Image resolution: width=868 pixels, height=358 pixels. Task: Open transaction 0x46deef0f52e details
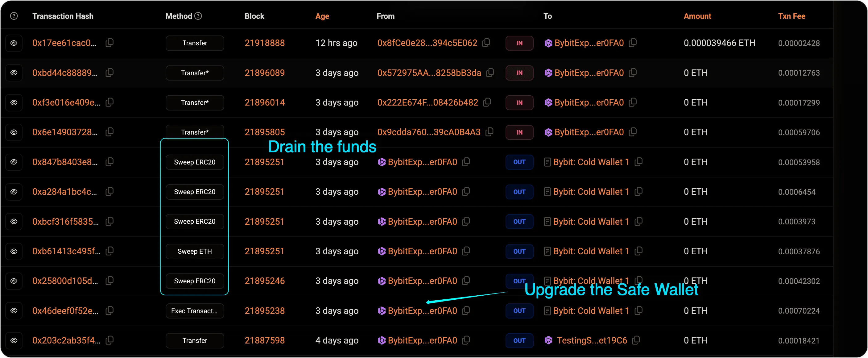pos(65,311)
